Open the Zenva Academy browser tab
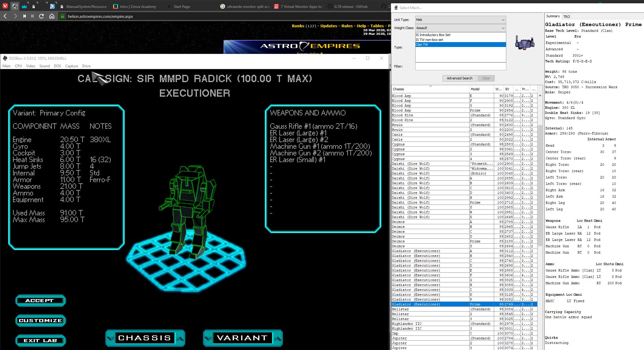Screen dimensions: 644x350 pyautogui.click(x=134, y=6)
